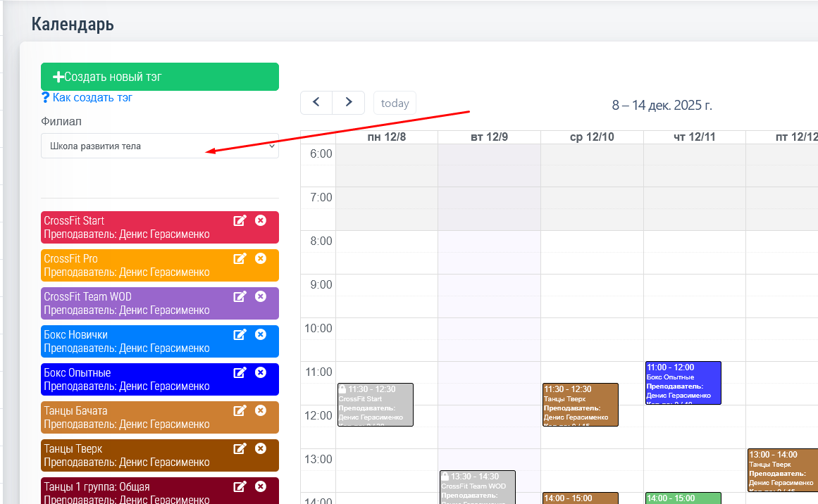Go to previous week in calendar
The height and width of the screenshot is (504, 818).
[x=316, y=103]
